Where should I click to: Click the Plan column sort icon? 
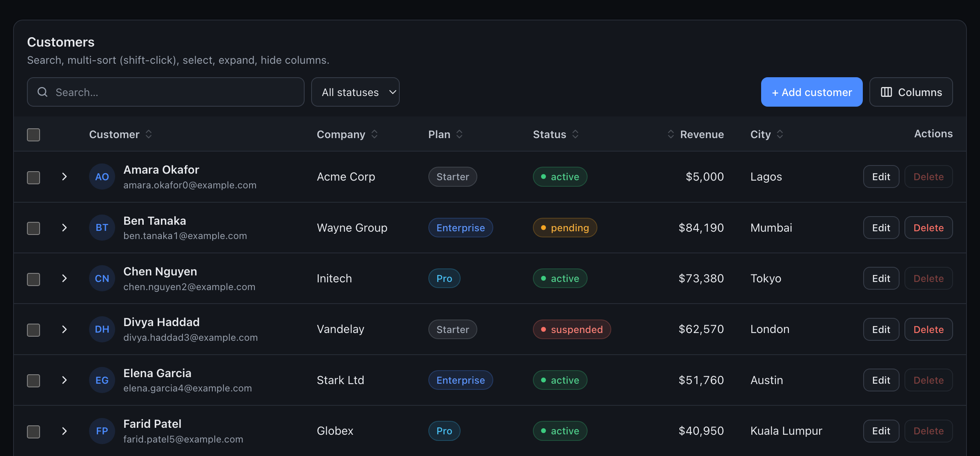click(459, 134)
